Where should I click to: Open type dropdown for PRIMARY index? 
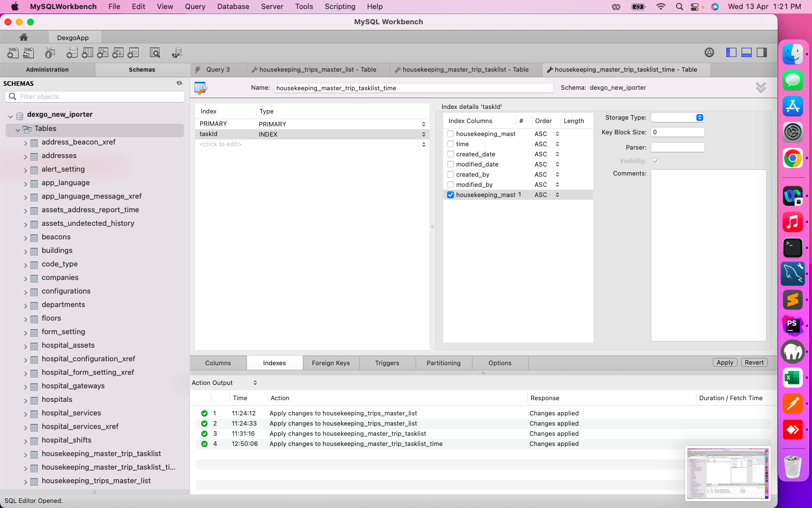click(423, 124)
